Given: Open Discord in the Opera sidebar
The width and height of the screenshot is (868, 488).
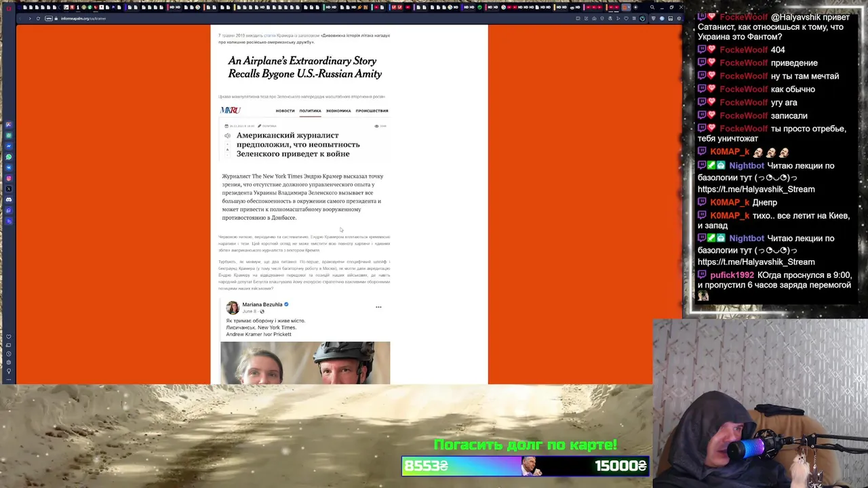Looking at the screenshot, I should pyautogui.click(x=9, y=199).
